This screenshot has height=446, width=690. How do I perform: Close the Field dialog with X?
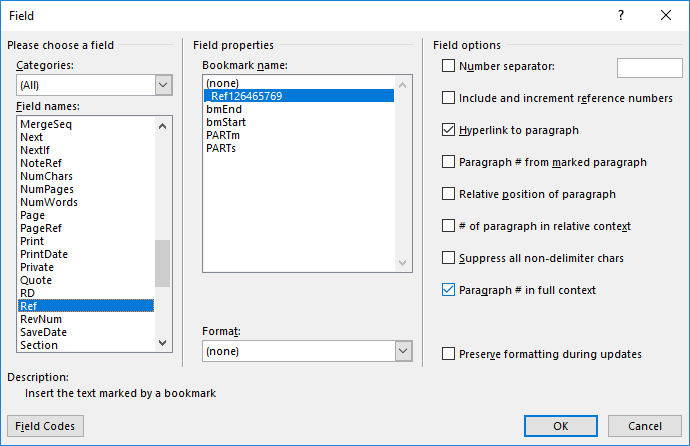click(x=666, y=15)
